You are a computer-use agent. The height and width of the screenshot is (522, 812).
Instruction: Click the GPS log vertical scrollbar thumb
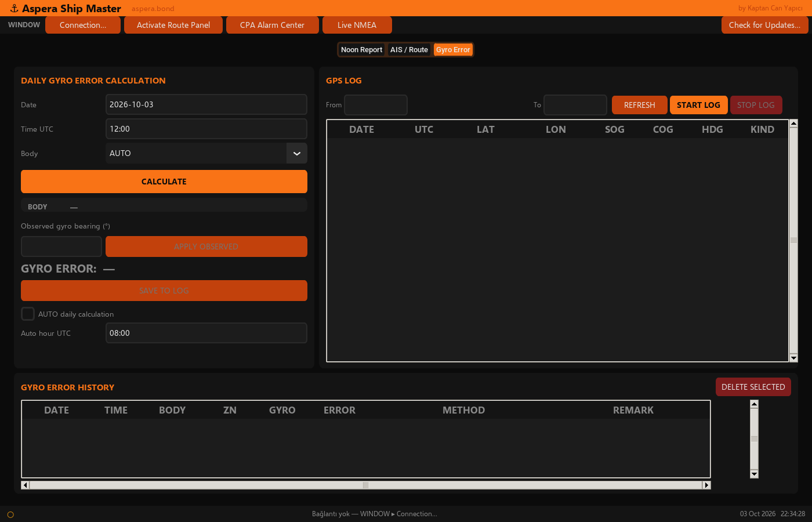[793, 241]
